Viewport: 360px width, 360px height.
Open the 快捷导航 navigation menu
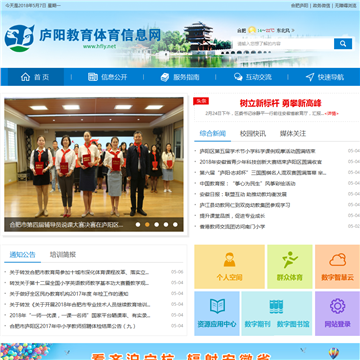(x=324, y=77)
